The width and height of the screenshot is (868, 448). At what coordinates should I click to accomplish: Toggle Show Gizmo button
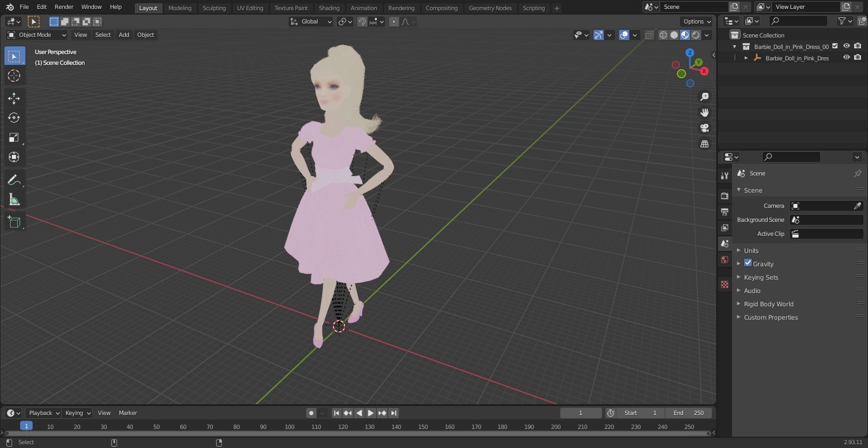tap(599, 35)
